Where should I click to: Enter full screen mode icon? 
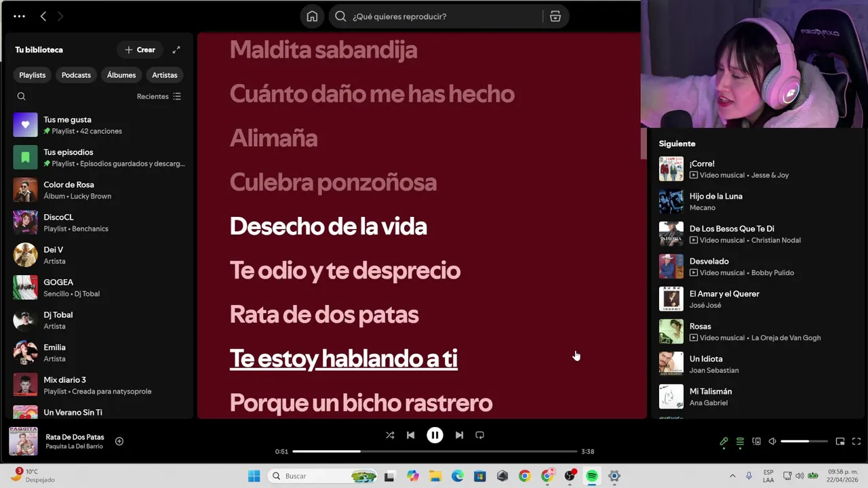(856, 441)
